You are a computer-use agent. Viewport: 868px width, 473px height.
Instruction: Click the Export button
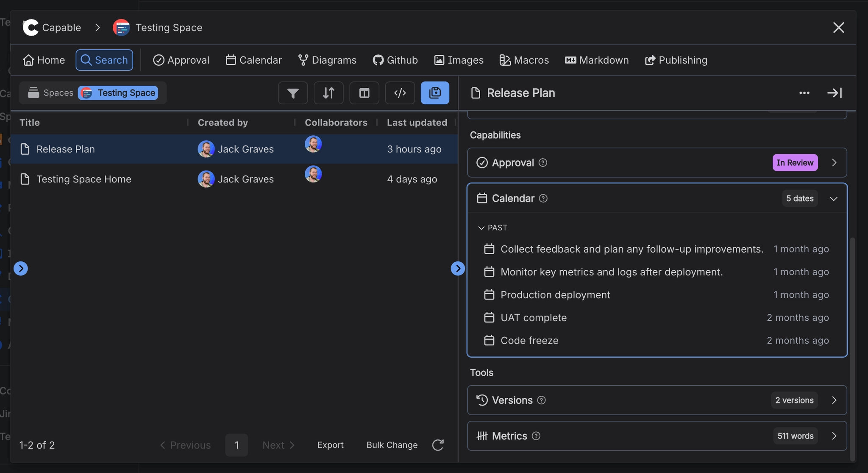pyautogui.click(x=331, y=445)
